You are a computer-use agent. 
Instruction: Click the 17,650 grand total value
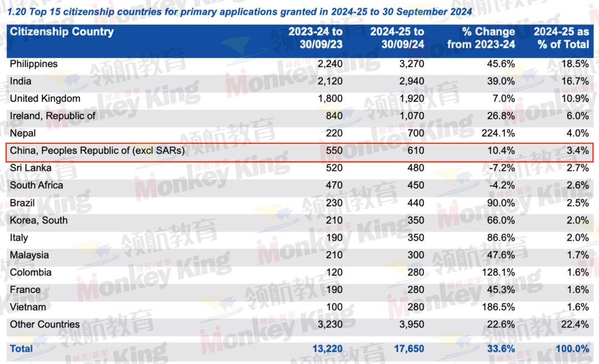pyautogui.click(x=408, y=349)
